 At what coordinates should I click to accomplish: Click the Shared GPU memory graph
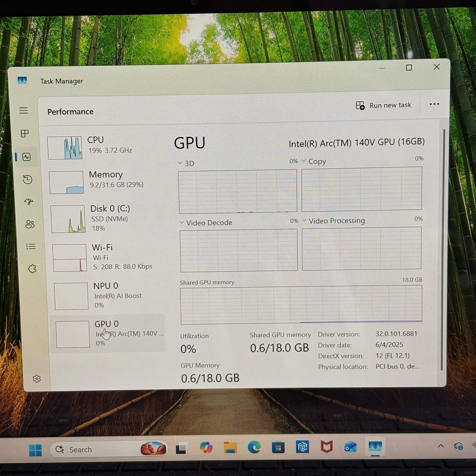(x=301, y=305)
